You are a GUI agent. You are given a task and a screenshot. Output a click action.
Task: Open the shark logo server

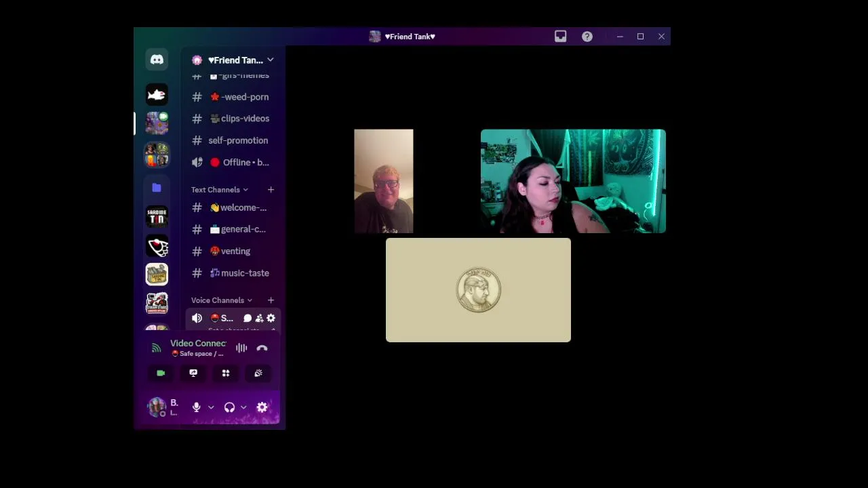(x=157, y=94)
